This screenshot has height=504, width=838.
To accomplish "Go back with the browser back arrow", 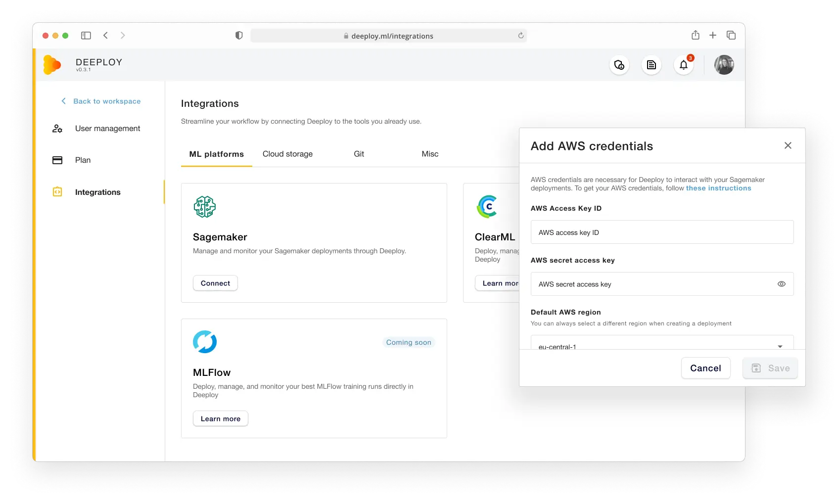I will (x=105, y=36).
